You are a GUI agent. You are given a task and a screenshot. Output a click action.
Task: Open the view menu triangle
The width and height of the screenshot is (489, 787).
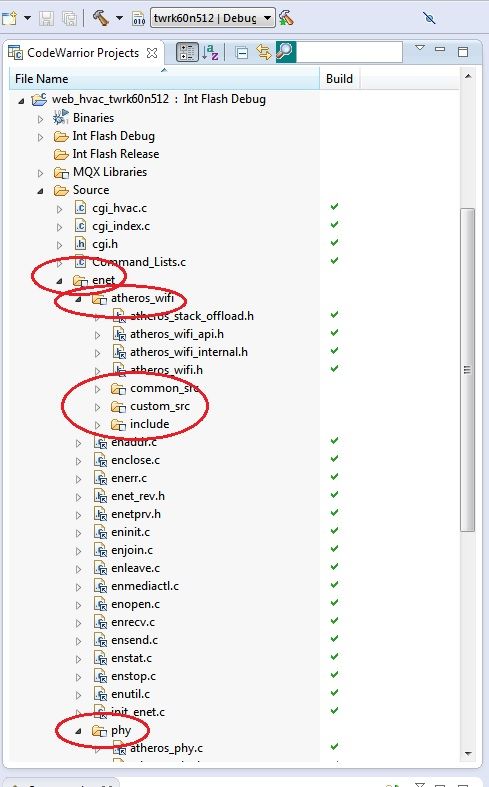click(x=420, y=48)
